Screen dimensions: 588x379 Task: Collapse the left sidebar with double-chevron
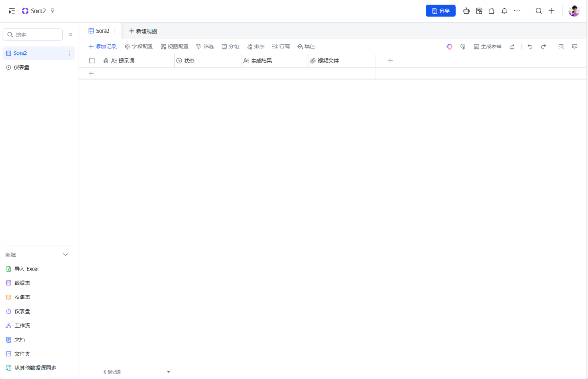click(x=70, y=35)
